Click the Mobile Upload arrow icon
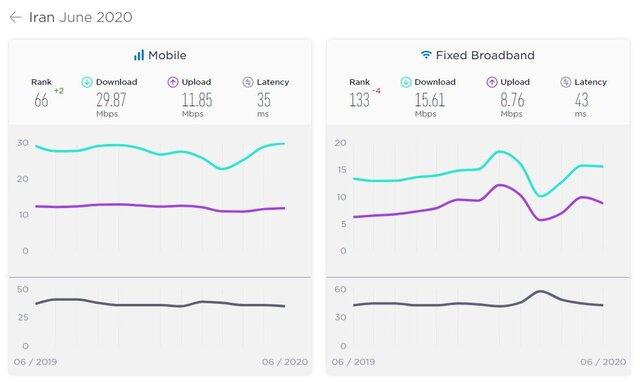Screen dimensions: 640x382 click(173, 82)
